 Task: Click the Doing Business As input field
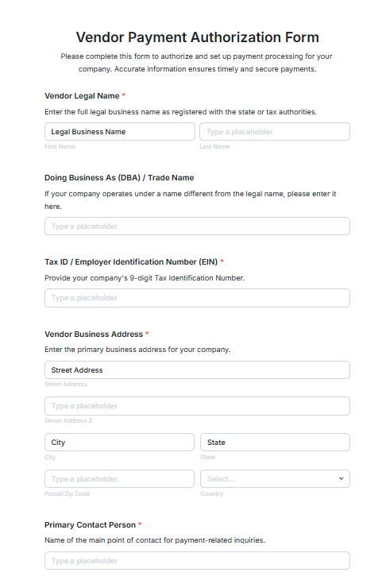(197, 226)
